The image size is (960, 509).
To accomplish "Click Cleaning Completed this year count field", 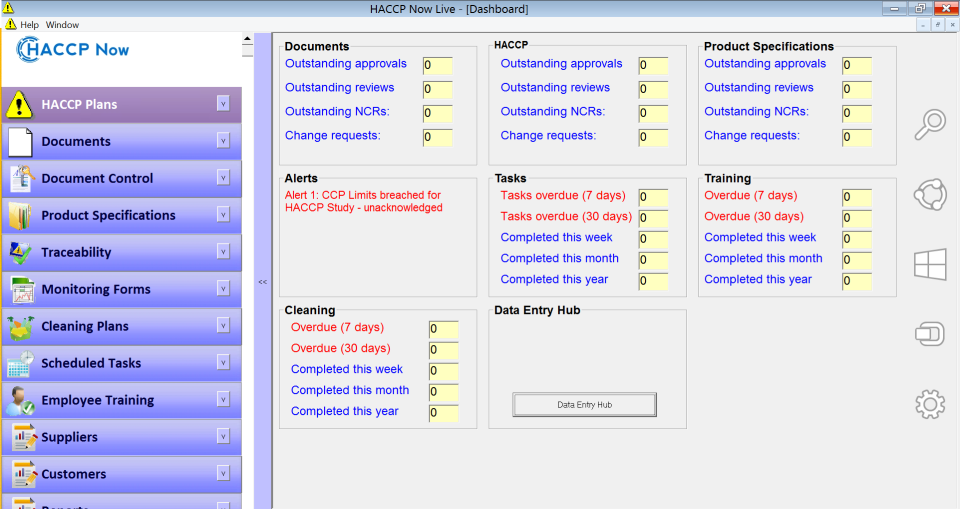I will click(443, 413).
